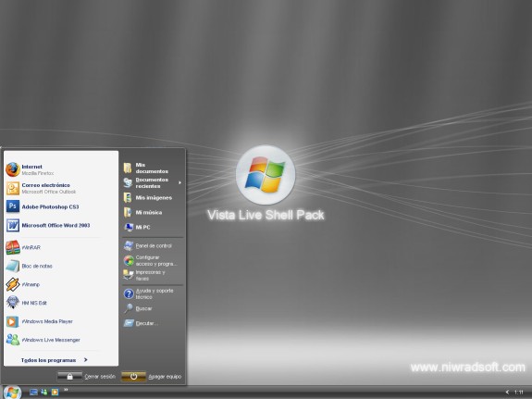Click Buscar magnifier icon
532x399 pixels.
[129, 308]
